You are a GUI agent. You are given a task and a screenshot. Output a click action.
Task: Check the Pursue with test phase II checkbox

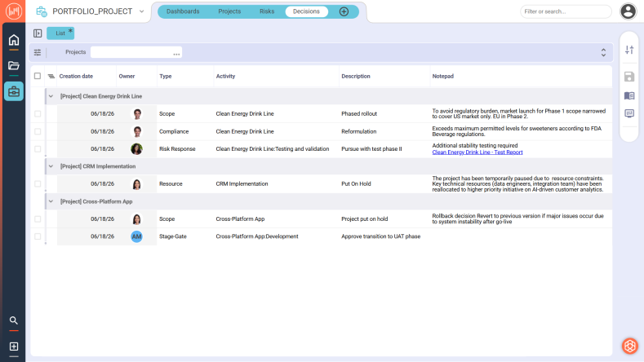[x=38, y=149]
